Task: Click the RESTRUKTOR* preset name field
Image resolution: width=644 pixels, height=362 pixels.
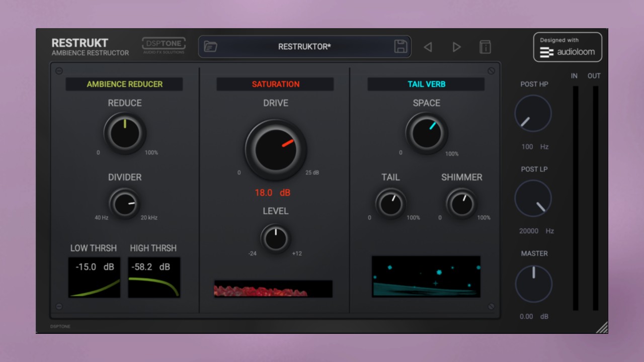Action: 304,47
